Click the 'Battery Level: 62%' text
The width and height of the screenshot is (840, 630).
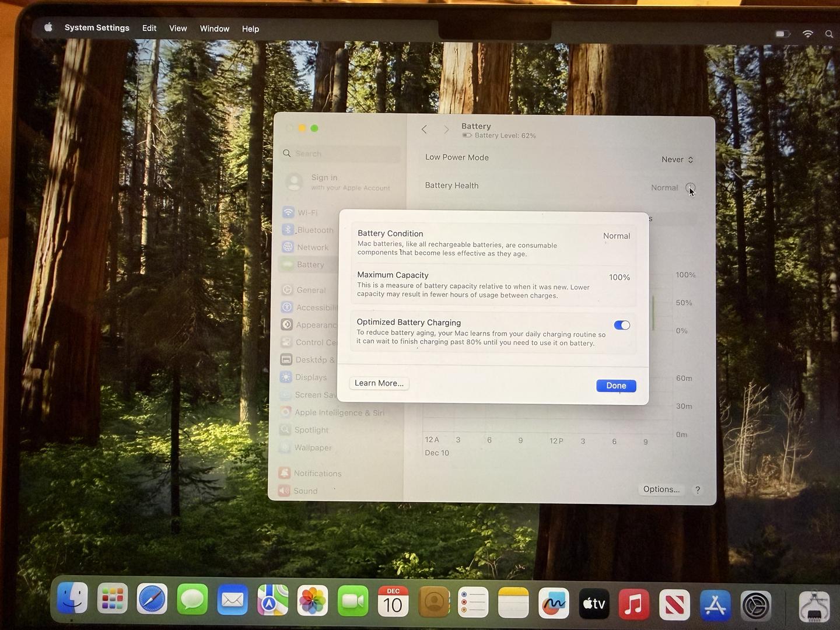505,135
